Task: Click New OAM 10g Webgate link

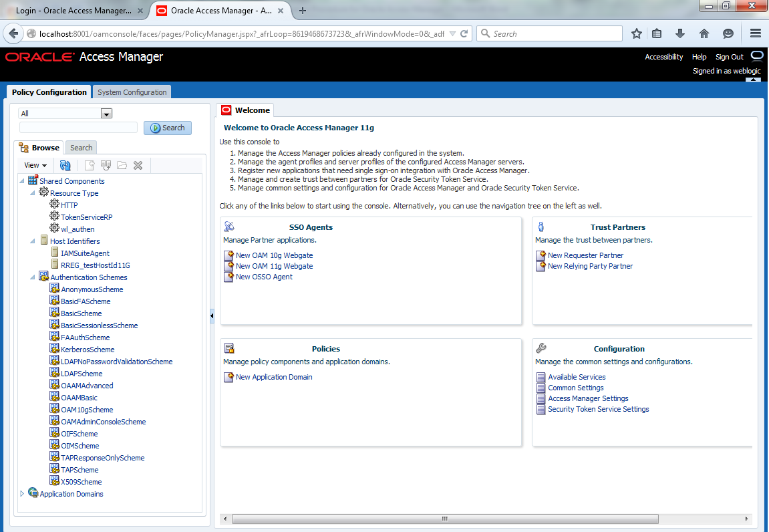Action: (274, 255)
